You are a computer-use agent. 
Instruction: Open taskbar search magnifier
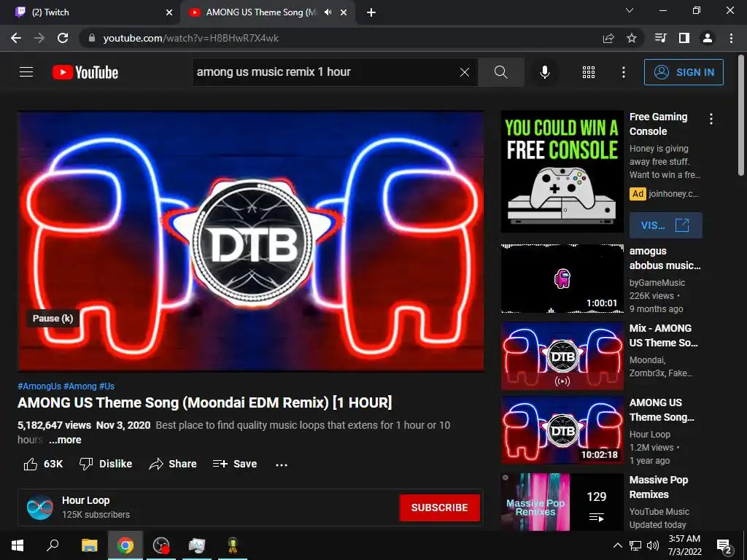[x=53, y=545]
